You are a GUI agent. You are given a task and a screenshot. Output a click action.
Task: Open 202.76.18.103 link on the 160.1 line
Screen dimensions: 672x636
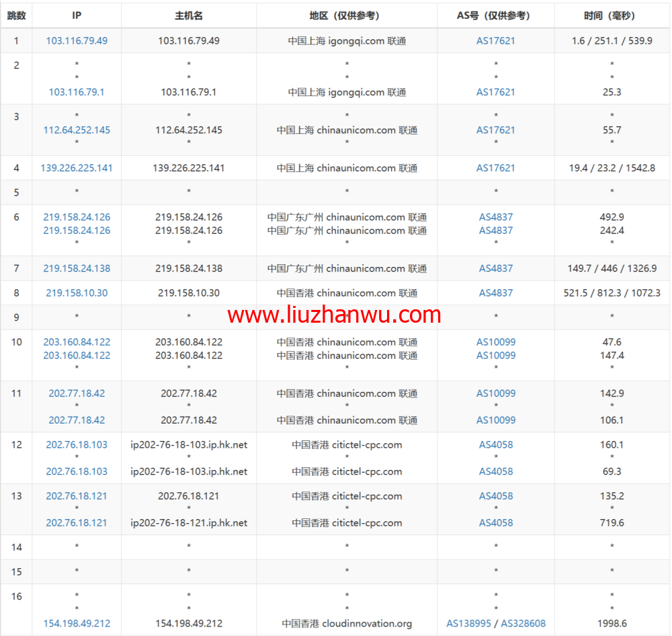[77, 444]
